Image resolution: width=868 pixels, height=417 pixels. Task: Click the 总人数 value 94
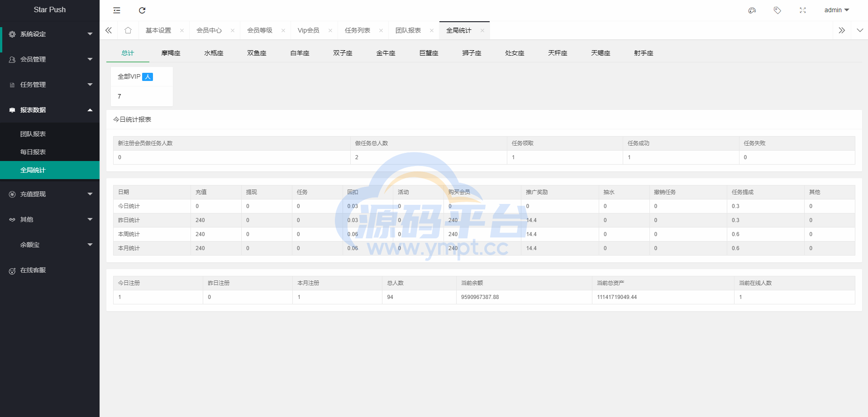tap(390, 297)
